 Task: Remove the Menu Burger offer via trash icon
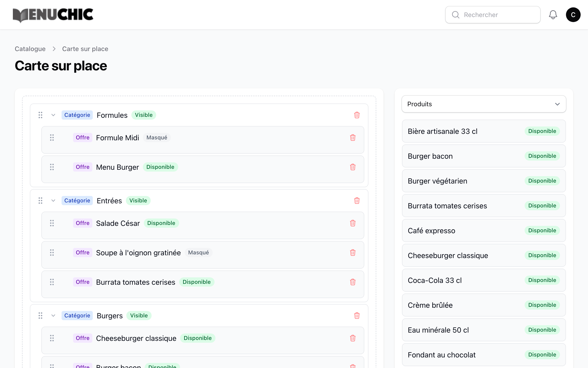tap(353, 167)
